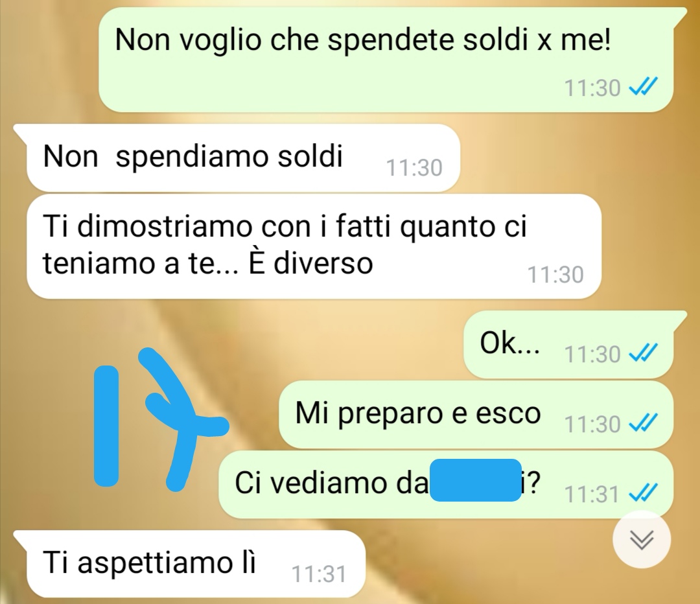Select the 'Ok...' sent message bubble

coord(568,345)
